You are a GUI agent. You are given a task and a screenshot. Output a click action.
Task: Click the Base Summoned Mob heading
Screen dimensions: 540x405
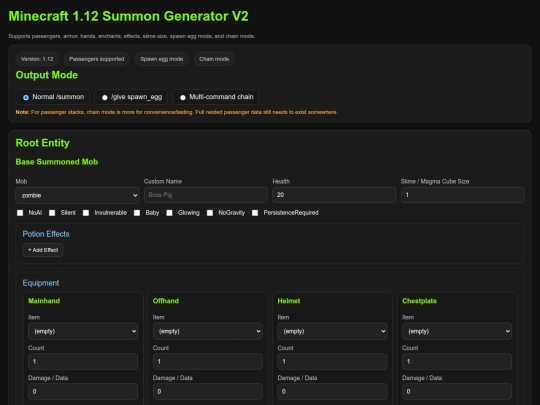57,162
